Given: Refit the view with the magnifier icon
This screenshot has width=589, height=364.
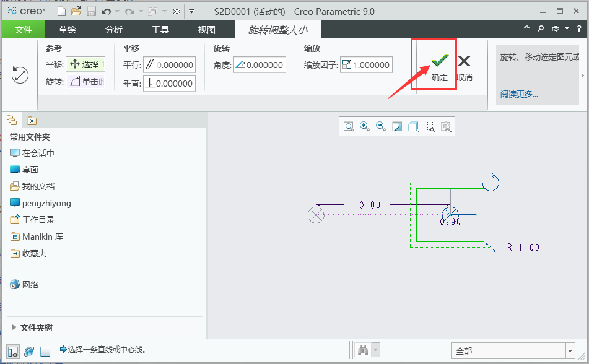Looking at the screenshot, I should (x=349, y=126).
